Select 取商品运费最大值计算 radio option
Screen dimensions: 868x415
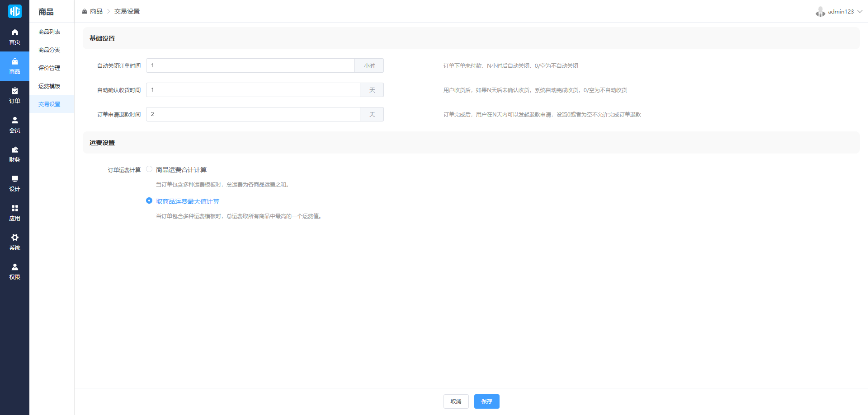pyautogui.click(x=149, y=201)
